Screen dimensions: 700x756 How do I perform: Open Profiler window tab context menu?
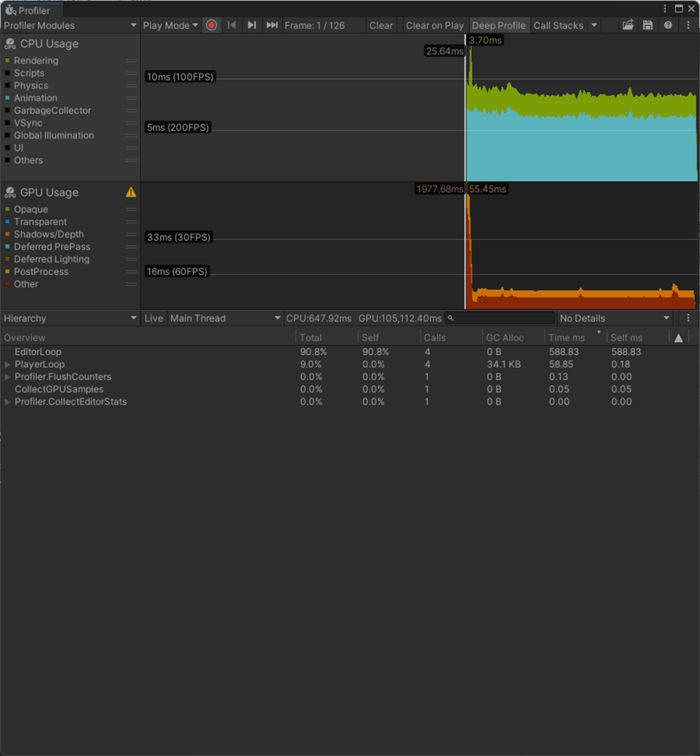665,9
